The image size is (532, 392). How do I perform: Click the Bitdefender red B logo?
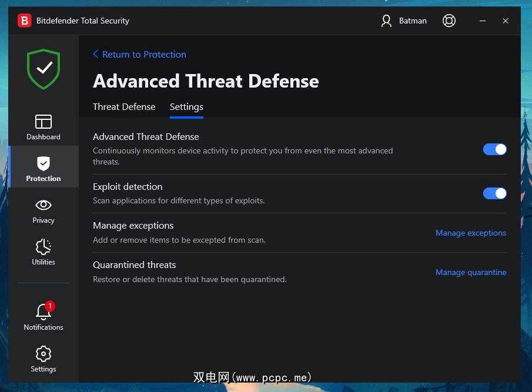[24, 21]
